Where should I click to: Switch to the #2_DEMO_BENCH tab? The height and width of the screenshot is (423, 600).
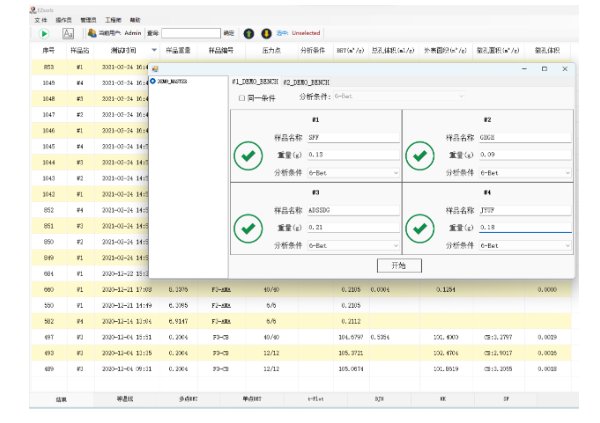[308, 80]
